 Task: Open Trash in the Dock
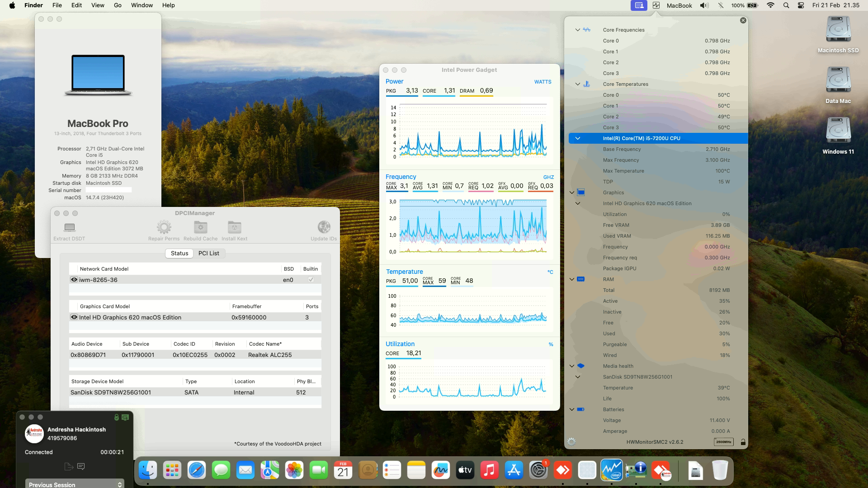720,471
